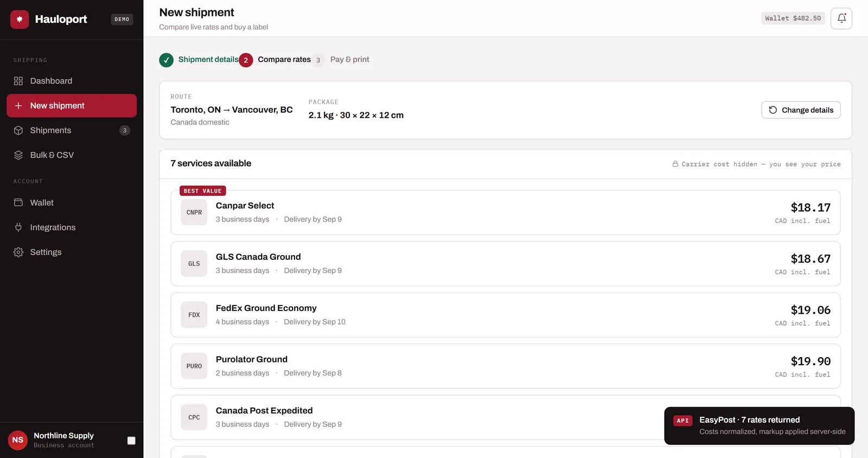Click the Change details button
The height and width of the screenshot is (458, 868).
(x=801, y=110)
